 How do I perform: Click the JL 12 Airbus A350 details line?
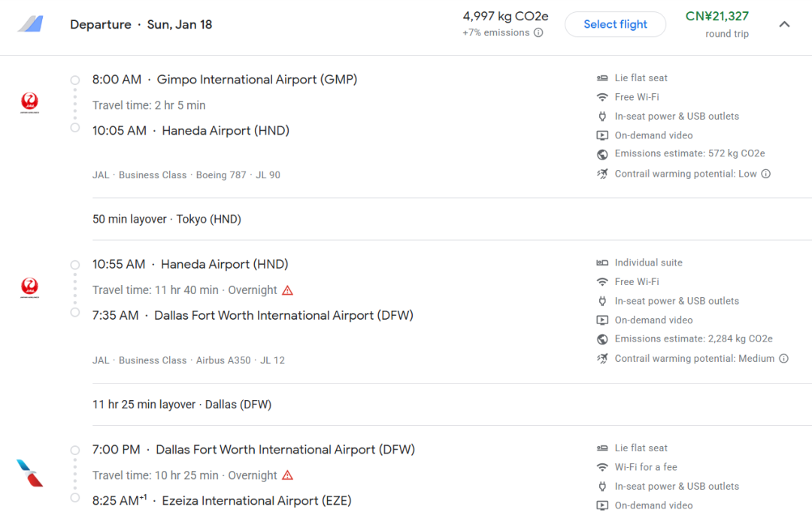click(x=189, y=360)
